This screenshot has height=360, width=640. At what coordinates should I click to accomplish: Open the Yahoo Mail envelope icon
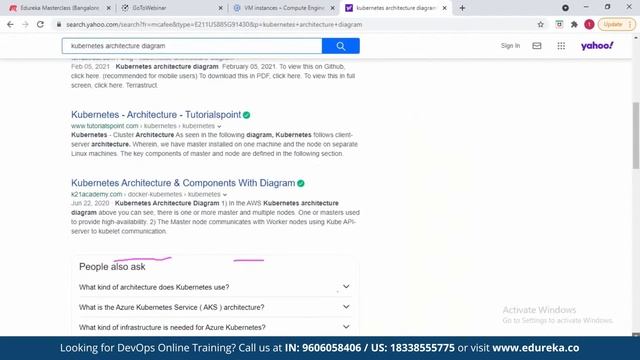coord(537,46)
